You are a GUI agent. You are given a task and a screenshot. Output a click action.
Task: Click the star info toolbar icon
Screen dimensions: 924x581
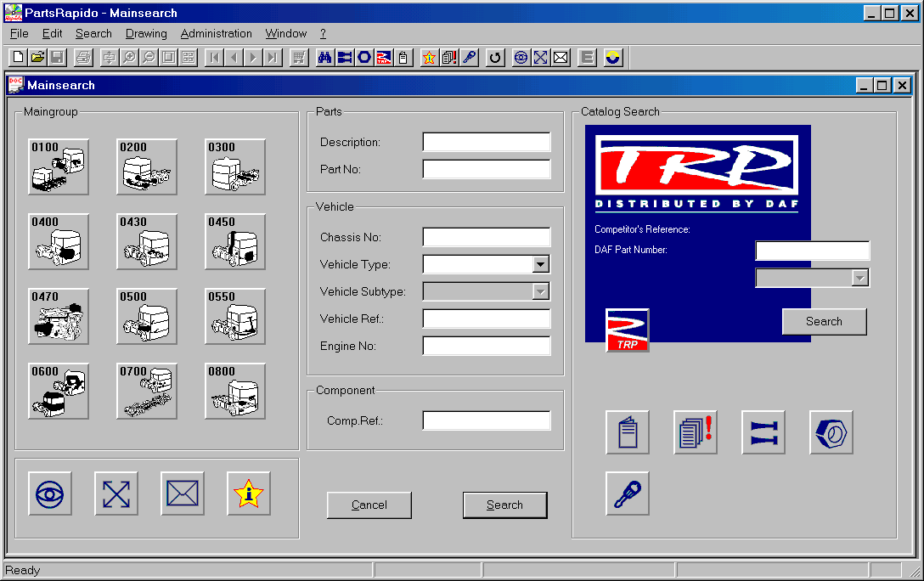430,57
